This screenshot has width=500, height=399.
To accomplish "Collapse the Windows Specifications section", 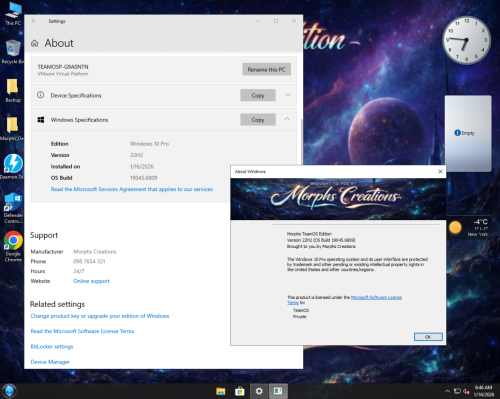I will (x=287, y=119).
